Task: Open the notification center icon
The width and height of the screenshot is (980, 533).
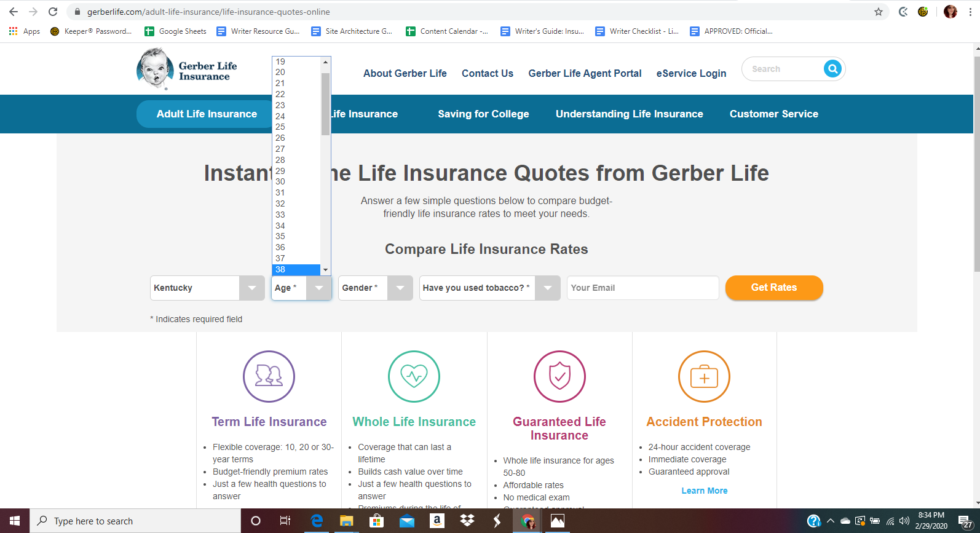Action: [965, 521]
